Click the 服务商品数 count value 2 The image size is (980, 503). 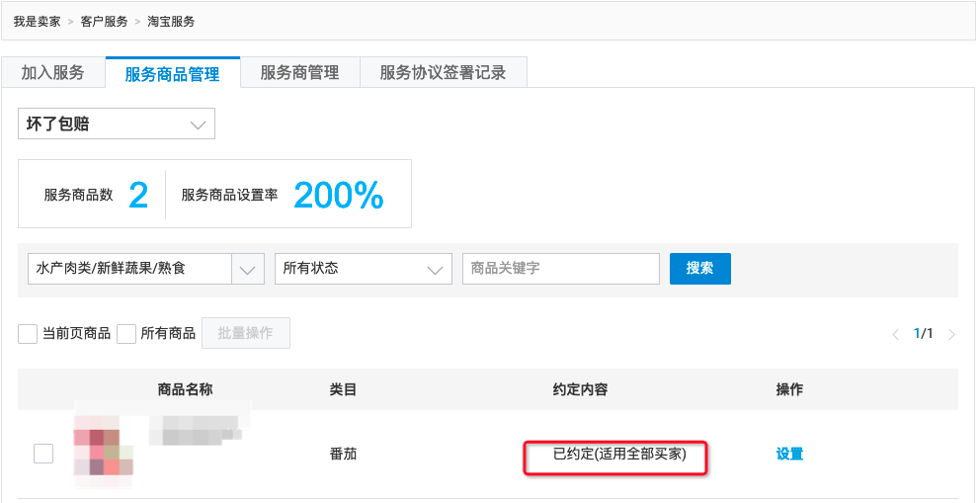click(x=138, y=195)
